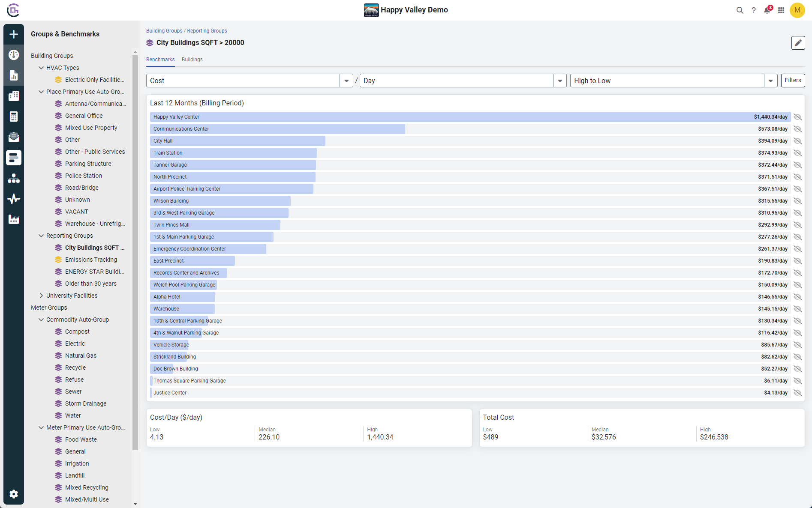Open the High to Low sort dropdown

(770, 80)
